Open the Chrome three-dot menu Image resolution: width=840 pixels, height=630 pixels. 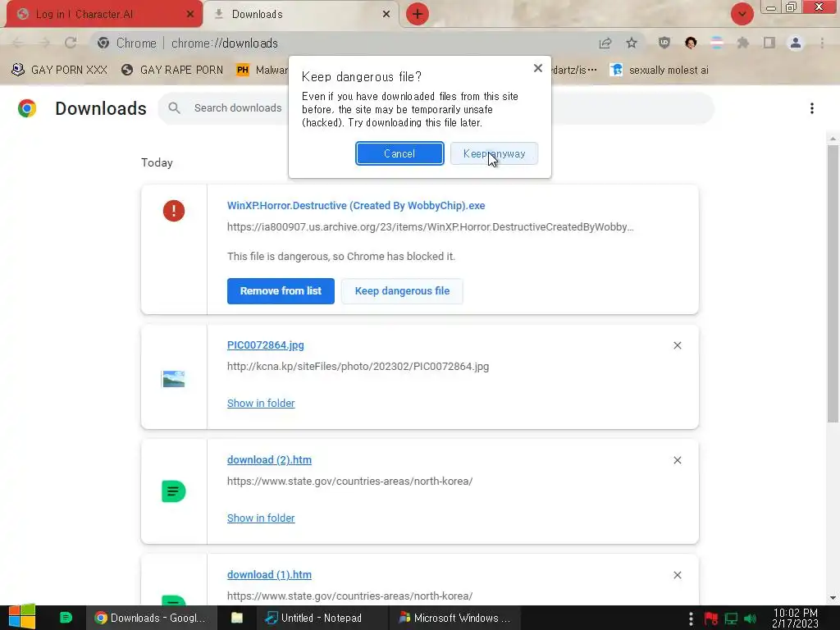[822, 43]
